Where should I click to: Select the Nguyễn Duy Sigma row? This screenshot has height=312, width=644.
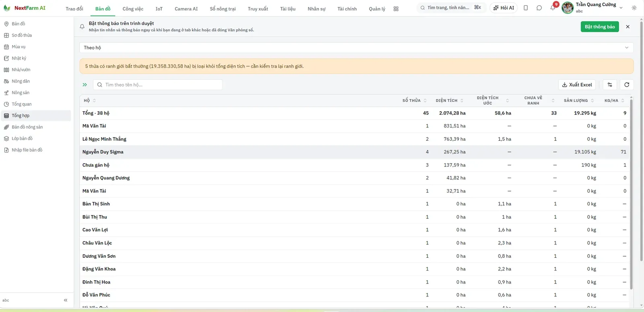pos(355,152)
